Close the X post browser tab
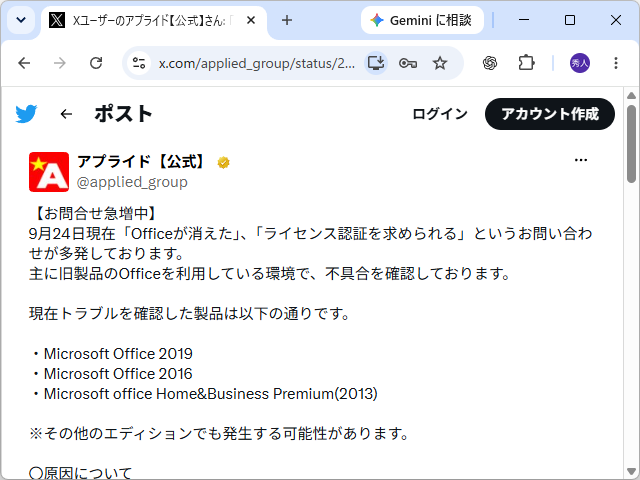Viewport: 640px width, 480px height. [x=251, y=20]
